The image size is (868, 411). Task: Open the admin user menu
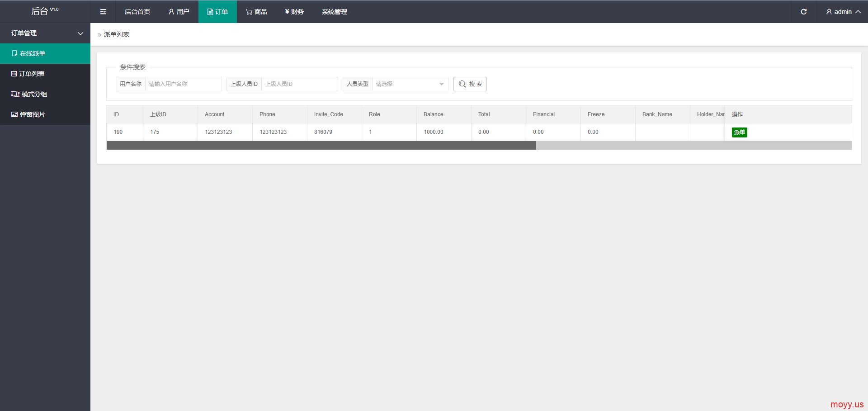843,12
